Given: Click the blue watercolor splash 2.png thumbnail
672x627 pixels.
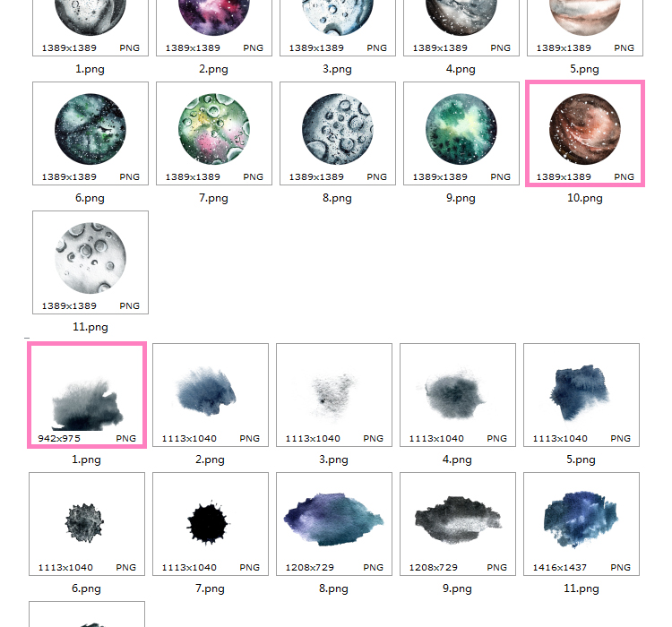Looking at the screenshot, I should pos(211,395).
